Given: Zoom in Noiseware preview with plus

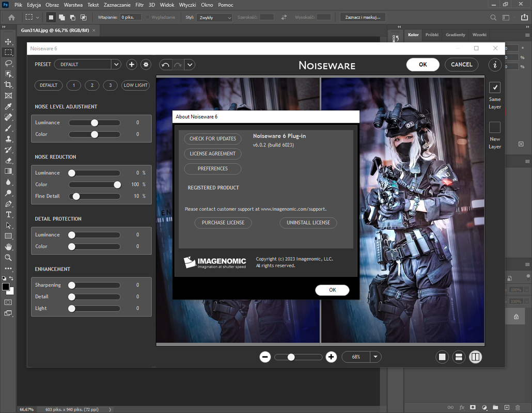Looking at the screenshot, I should pos(331,357).
